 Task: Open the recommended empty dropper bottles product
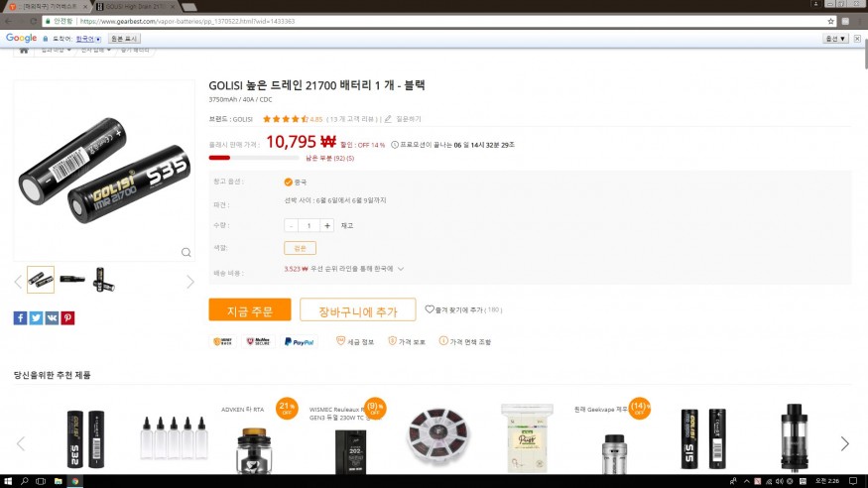[x=174, y=438]
